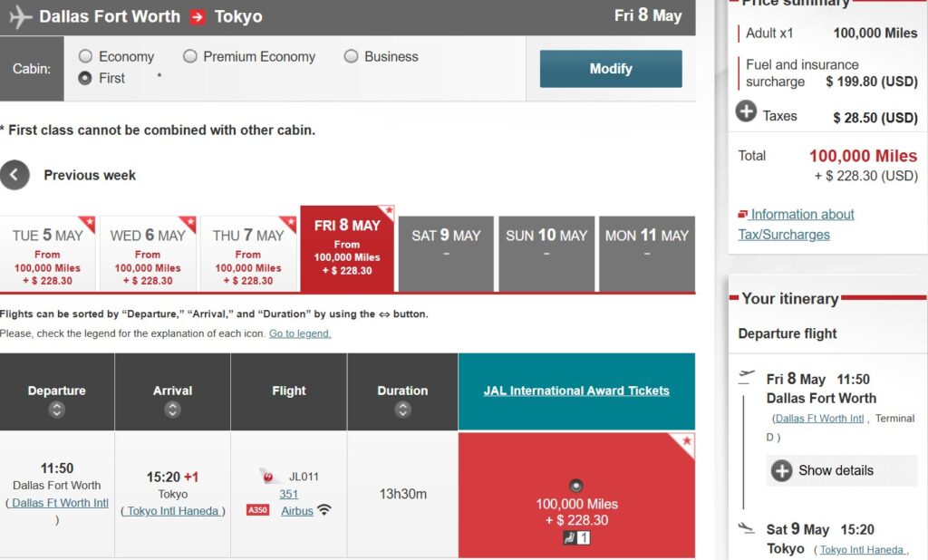928x560 pixels.
Task: Open Tokyo Intl Haneda link in itinerary
Action: tap(862, 550)
